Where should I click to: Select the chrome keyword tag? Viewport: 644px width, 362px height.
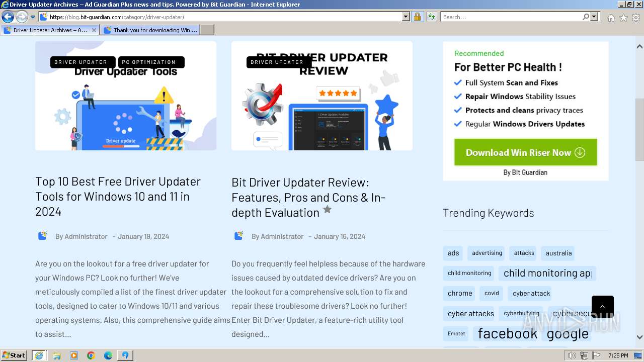tap(460, 293)
